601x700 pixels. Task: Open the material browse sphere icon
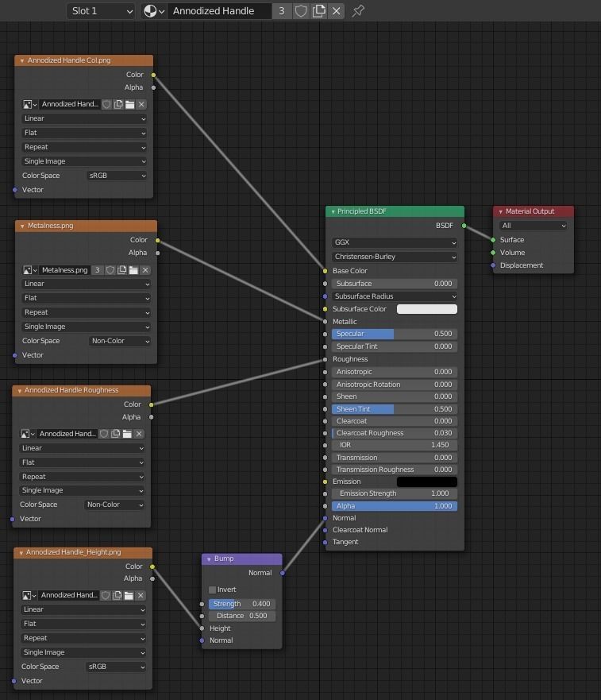click(153, 10)
